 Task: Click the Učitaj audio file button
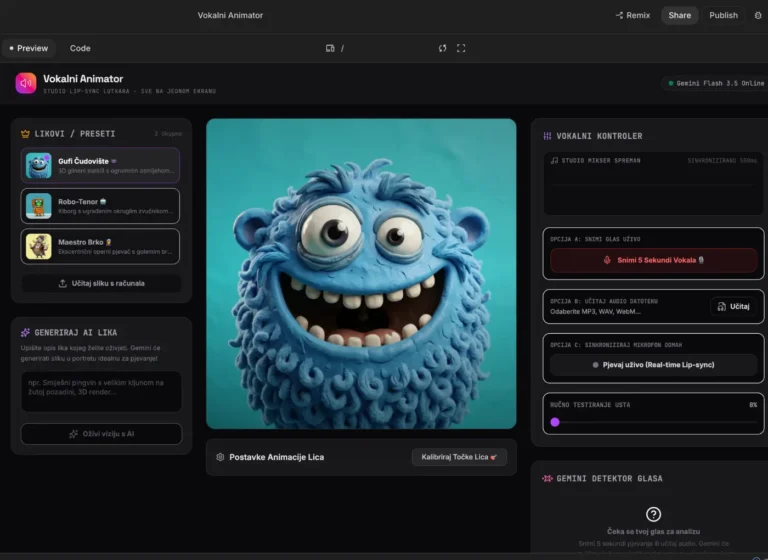[x=733, y=307]
